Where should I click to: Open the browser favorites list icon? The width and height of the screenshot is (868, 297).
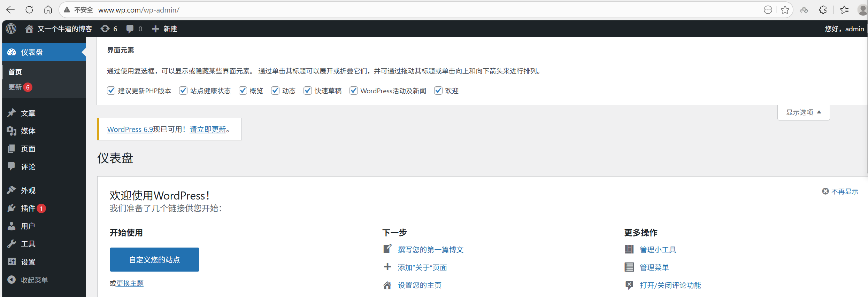[844, 10]
